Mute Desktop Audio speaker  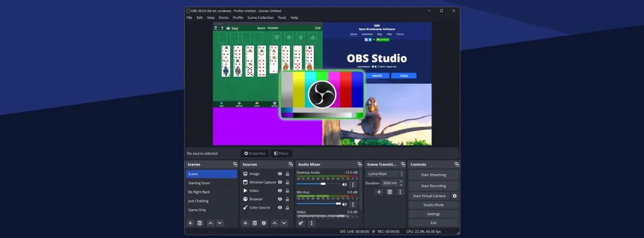(x=345, y=184)
